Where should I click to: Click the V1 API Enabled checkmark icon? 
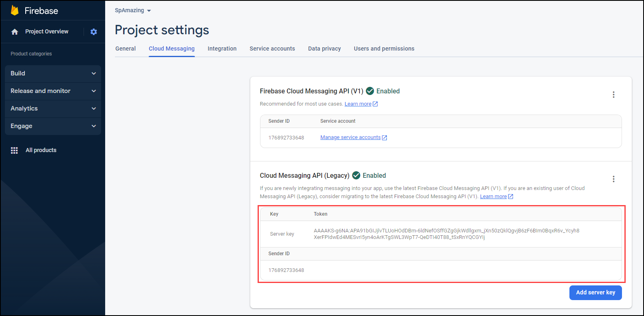click(x=370, y=91)
